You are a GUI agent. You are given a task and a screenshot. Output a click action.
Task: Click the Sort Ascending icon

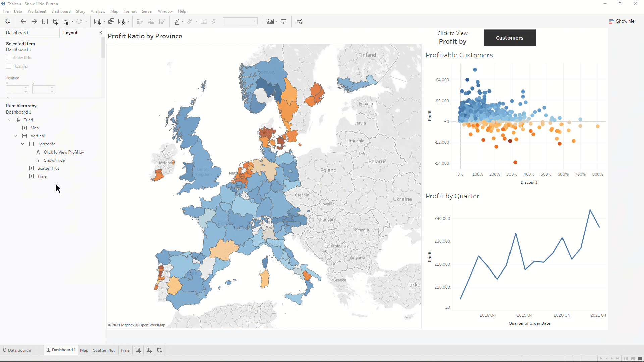(x=151, y=21)
